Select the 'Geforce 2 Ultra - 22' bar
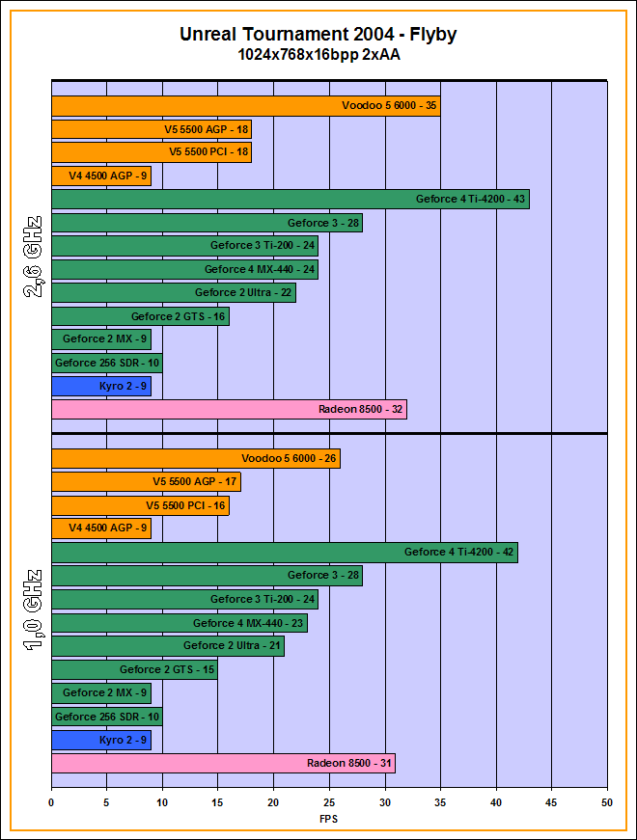The image size is (637, 840). pyautogui.click(x=173, y=293)
